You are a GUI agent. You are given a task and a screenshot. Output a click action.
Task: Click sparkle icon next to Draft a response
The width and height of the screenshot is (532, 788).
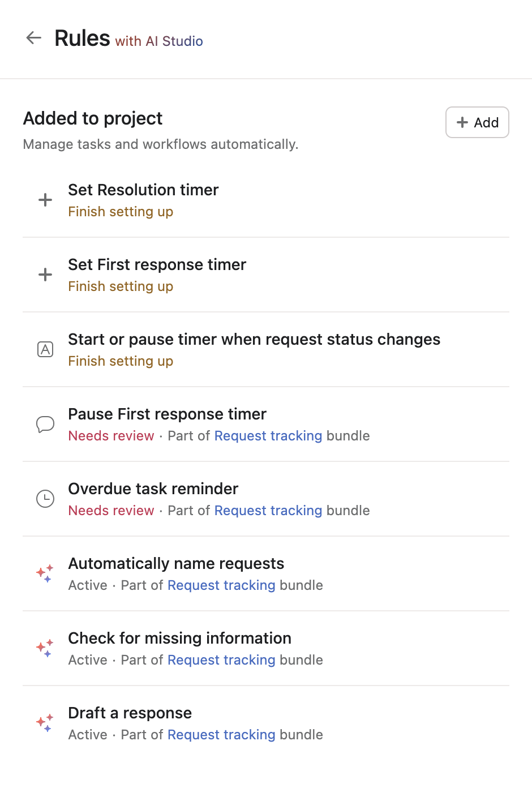coord(45,723)
